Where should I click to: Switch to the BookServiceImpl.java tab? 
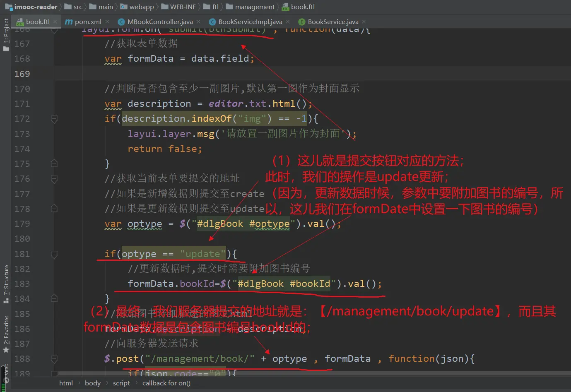pyautogui.click(x=250, y=22)
